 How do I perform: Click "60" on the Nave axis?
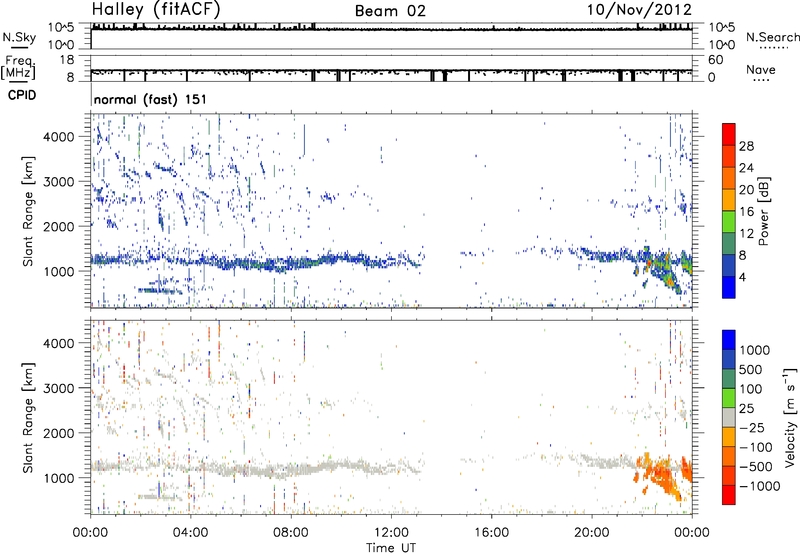point(715,60)
